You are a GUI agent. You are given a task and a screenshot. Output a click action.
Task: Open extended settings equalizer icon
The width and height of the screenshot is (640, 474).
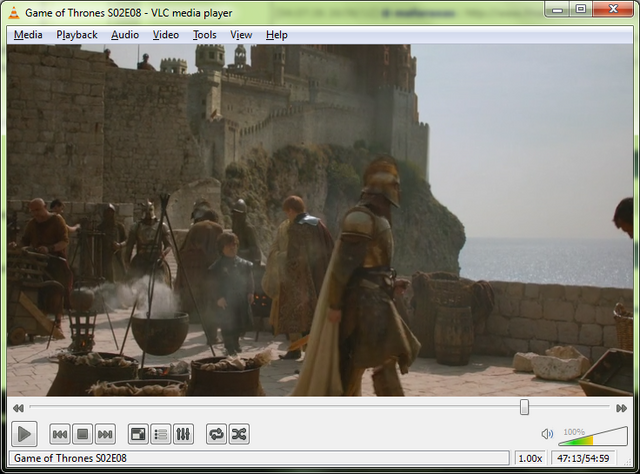tap(183, 434)
